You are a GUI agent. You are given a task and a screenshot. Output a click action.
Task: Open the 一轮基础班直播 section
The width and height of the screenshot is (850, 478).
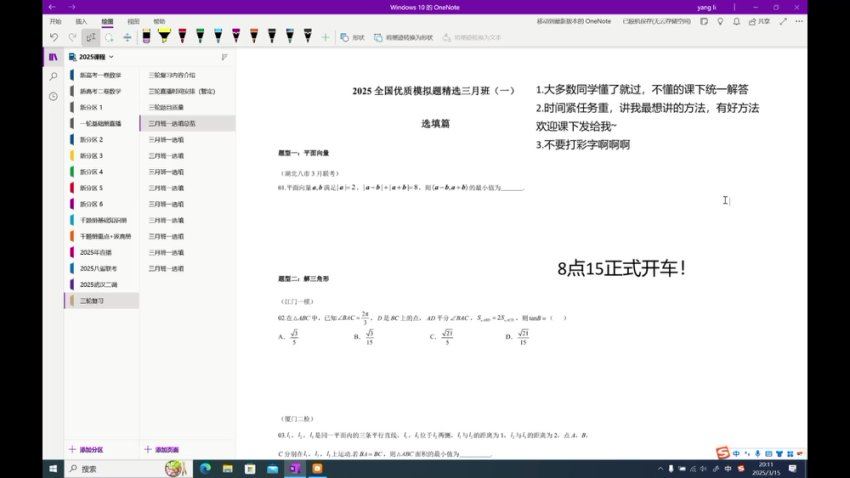102,124
